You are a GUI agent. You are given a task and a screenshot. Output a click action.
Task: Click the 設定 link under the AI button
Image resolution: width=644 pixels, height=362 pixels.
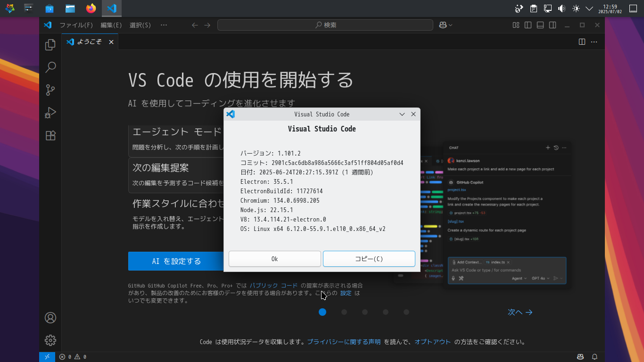[346, 293]
